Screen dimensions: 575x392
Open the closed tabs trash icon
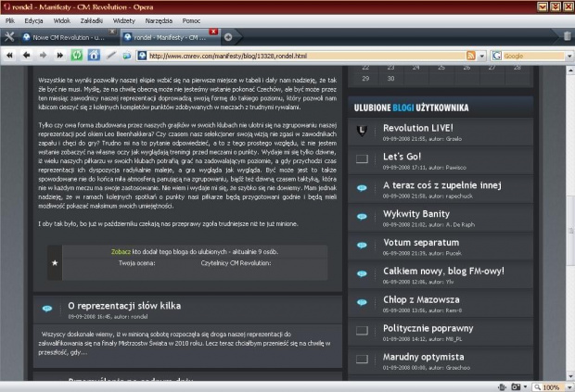pyautogui.click(x=567, y=36)
